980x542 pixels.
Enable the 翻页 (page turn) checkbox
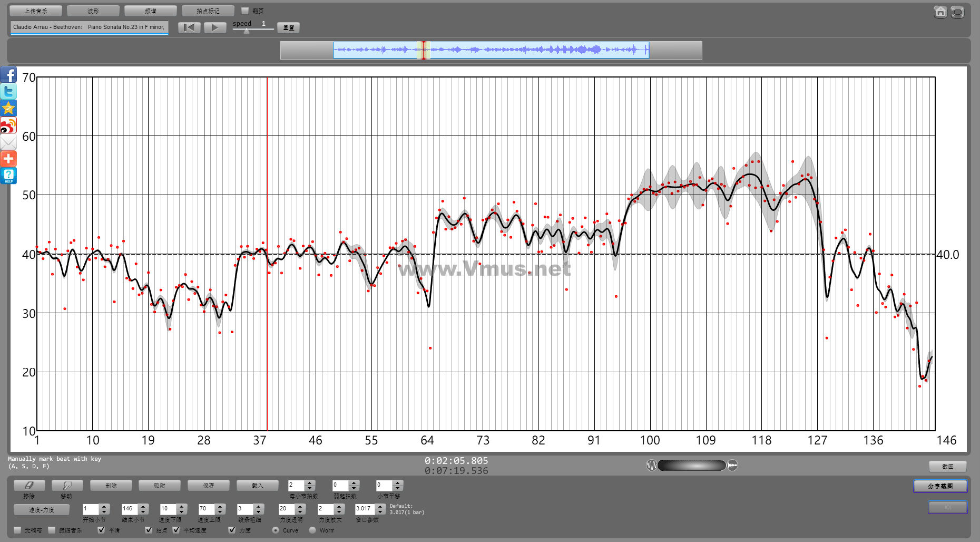tap(244, 11)
